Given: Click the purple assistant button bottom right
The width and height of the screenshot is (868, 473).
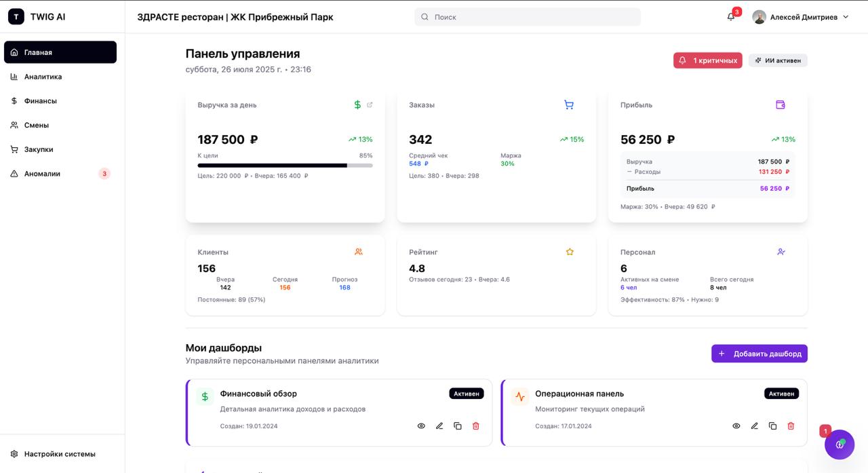Looking at the screenshot, I should click(x=840, y=444).
